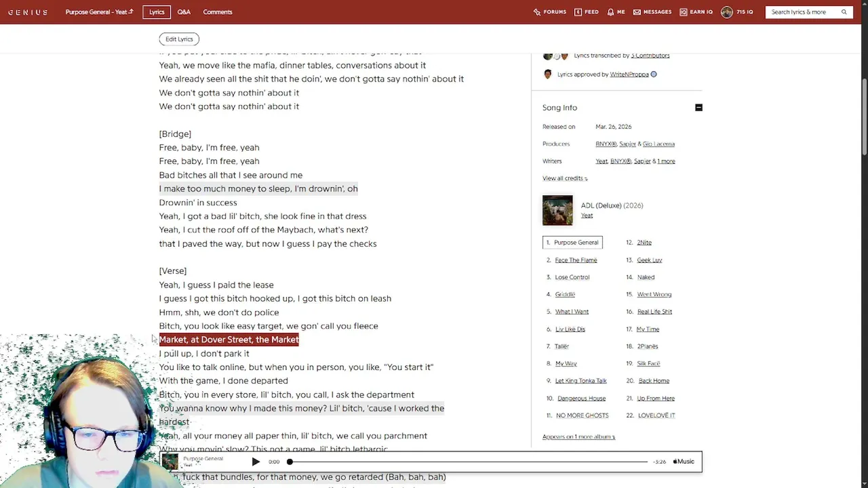Screen dimensions: 868x488
Task: Click highlighted lyric 'Market, at Dover Street'
Action: click(x=229, y=340)
